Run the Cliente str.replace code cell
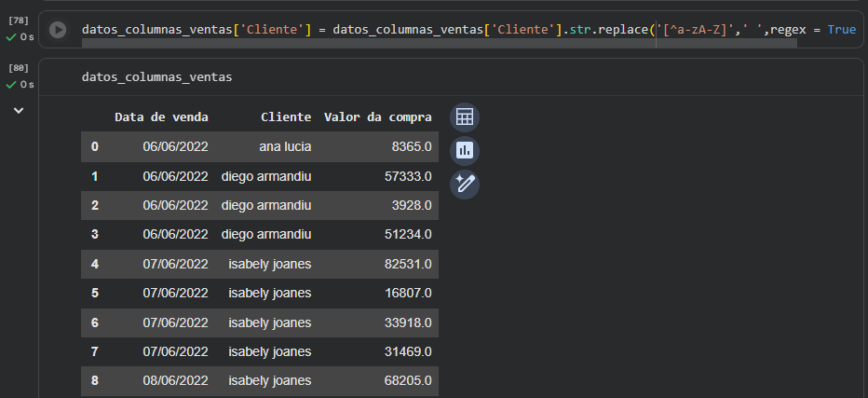The width and height of the screenshot is (868, 398). click(58, 30)
